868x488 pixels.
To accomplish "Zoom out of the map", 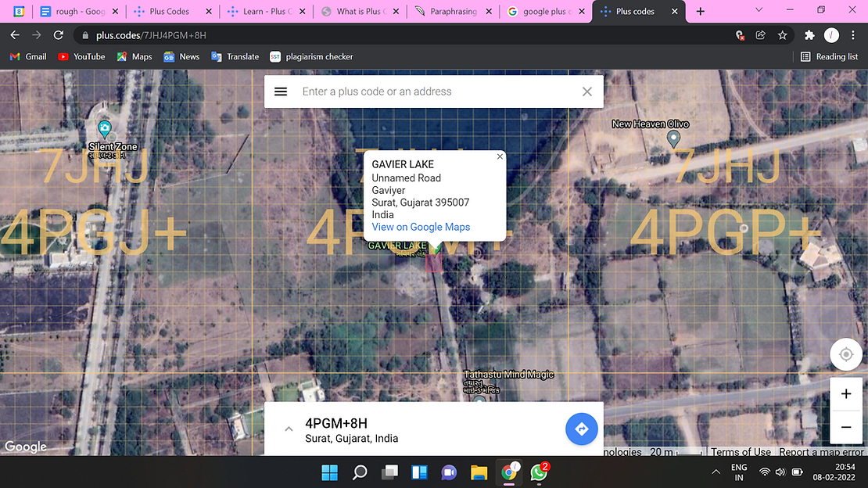I will click(845, 427).
